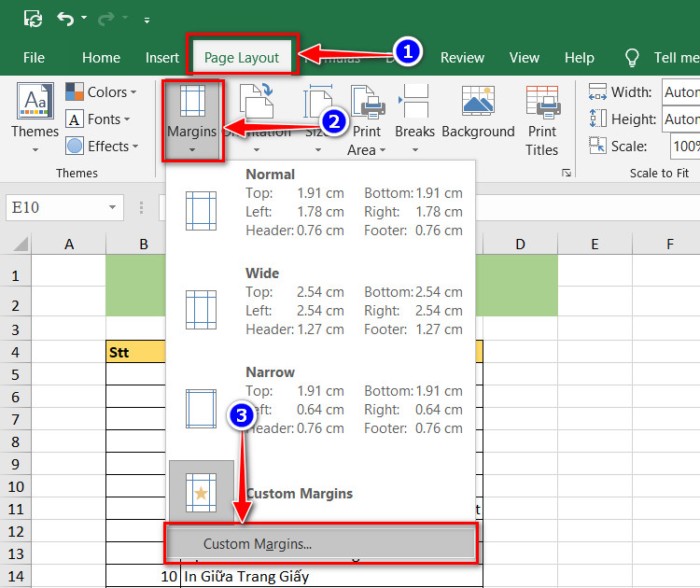
Task: Click the Tell me lightbulb icon
Action: point(632,58)
